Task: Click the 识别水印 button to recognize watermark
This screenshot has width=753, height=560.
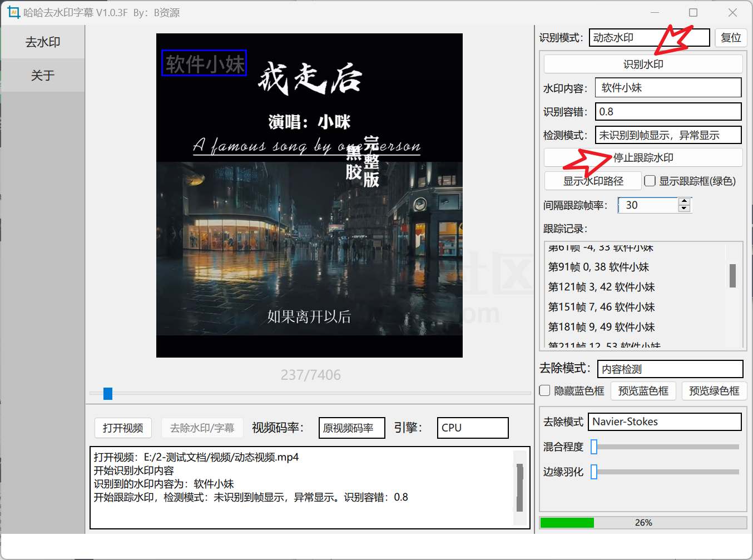Action: point(643,63)
